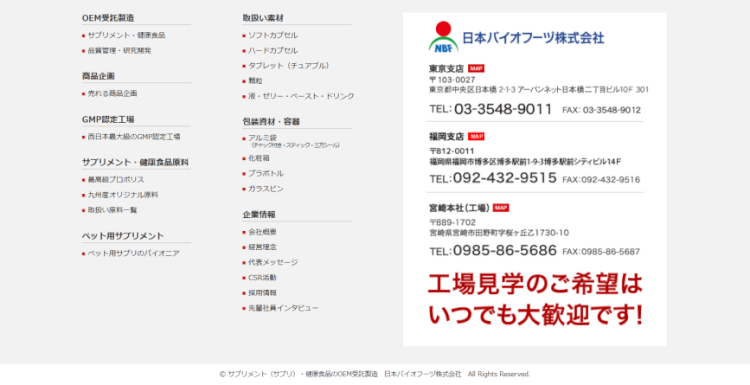Select the プラボトル link
The height and width of the screenshot is (385, 750).
(265, 174)
